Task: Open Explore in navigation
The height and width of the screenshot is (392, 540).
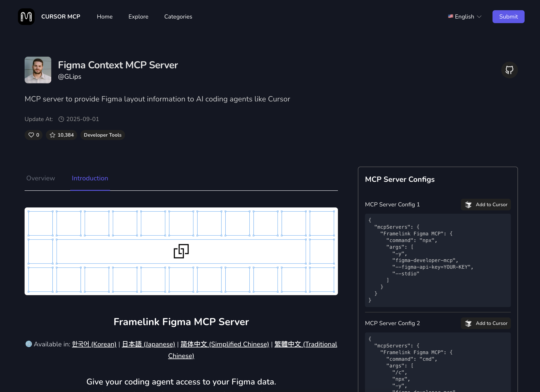Action: [138, 17]
